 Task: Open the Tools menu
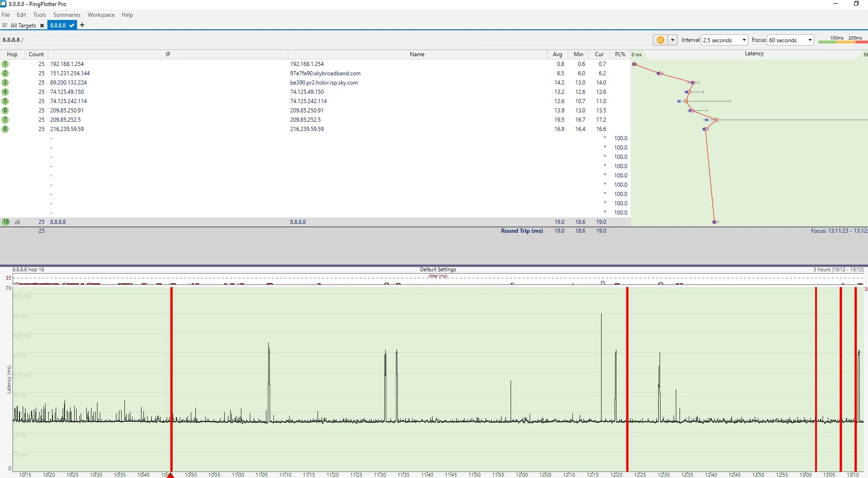(x=39, y=15)
